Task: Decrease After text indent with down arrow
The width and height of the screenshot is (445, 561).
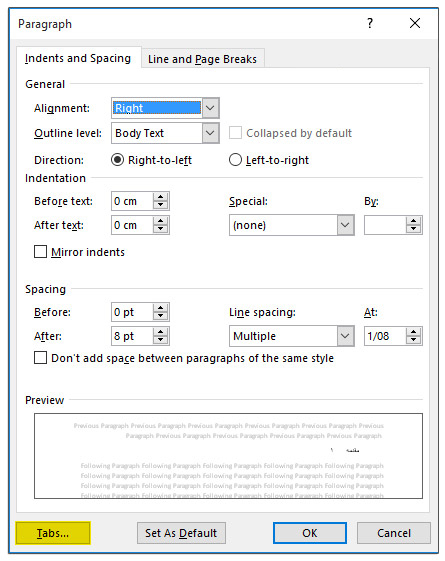Action: pos(161,229)
